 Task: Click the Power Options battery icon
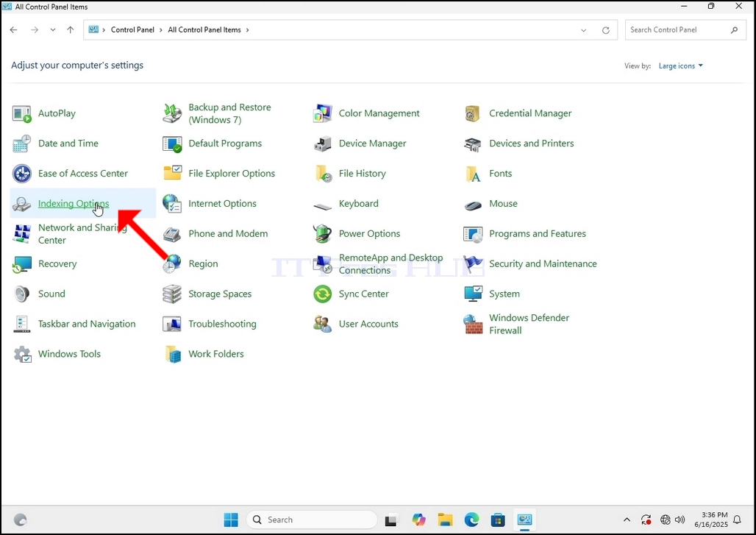point(323,234)
